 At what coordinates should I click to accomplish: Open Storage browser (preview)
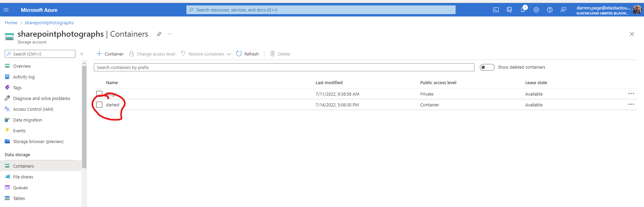[x=38, y=142]
